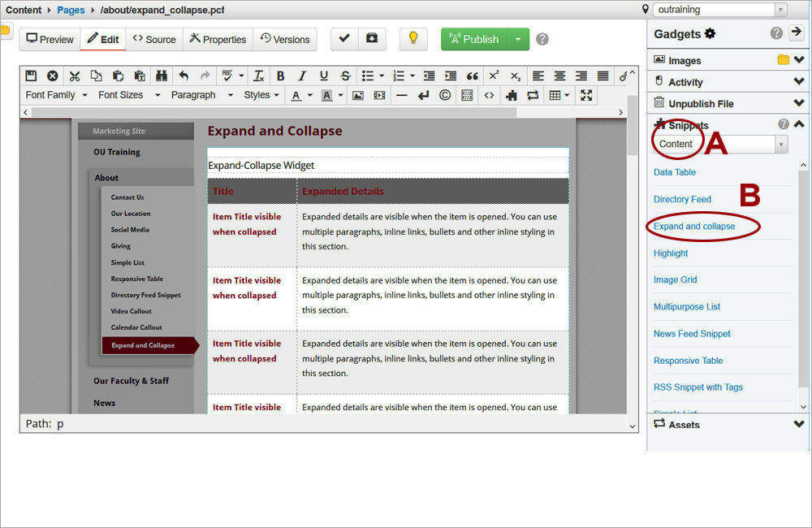Increase indent of paragraph
The height and width of the screenshot is (528, 812).
[x=451, y=76]
